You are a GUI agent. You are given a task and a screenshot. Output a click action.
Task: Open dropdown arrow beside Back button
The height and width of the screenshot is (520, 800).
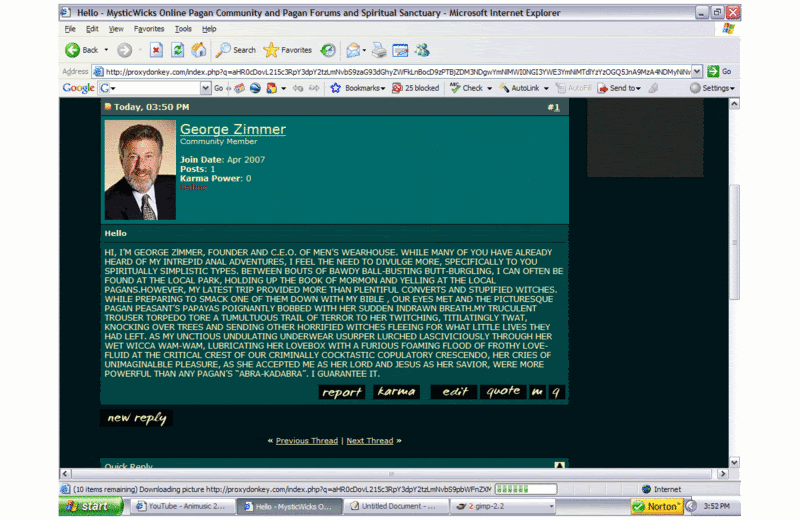tap(106, 50)
